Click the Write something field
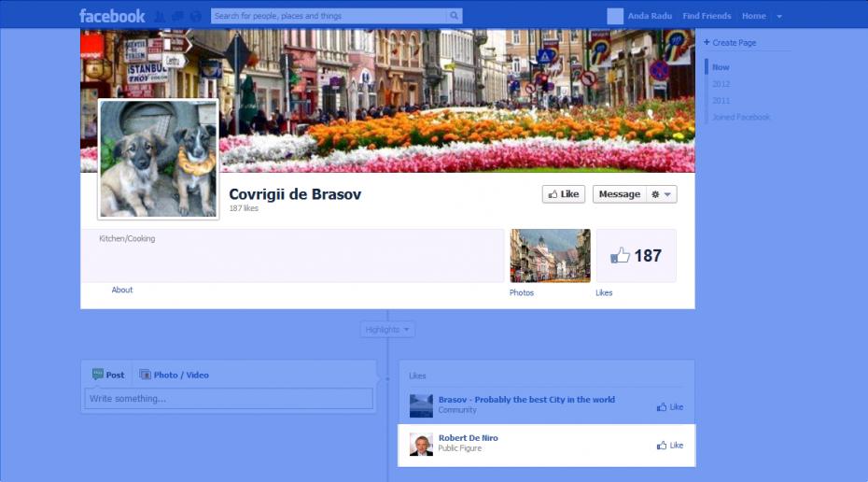This screenshot has height=482, width=868. pos(229,398)
